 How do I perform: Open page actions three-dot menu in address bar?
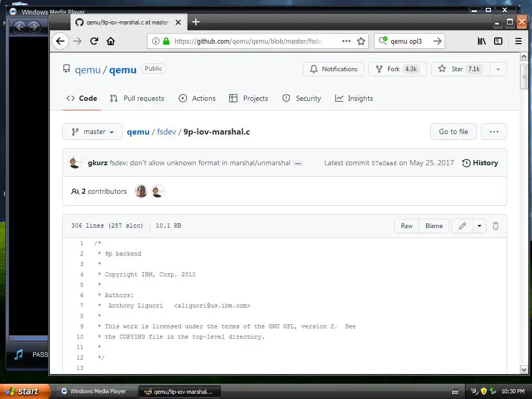[x=347, y=41]
